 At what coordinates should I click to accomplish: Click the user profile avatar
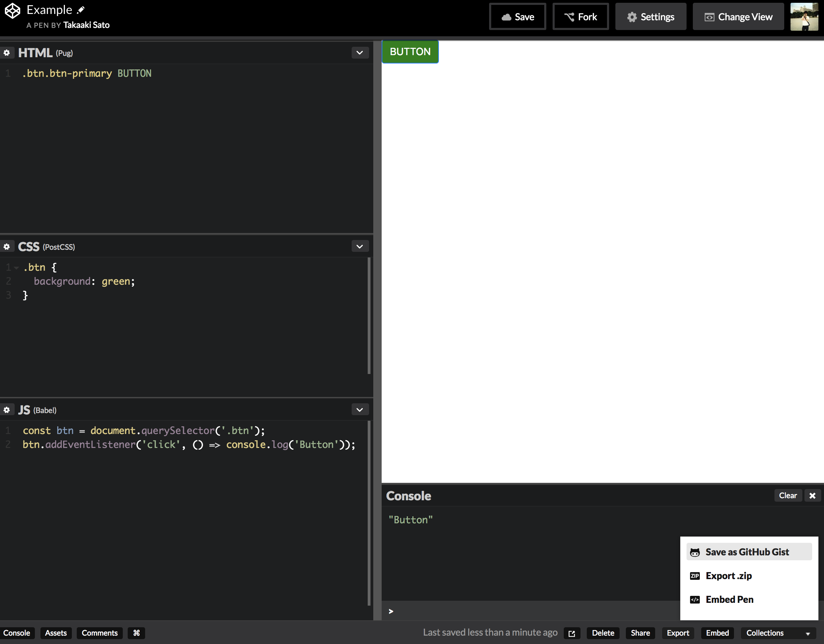pyautogui.click(x=804, y=17)
